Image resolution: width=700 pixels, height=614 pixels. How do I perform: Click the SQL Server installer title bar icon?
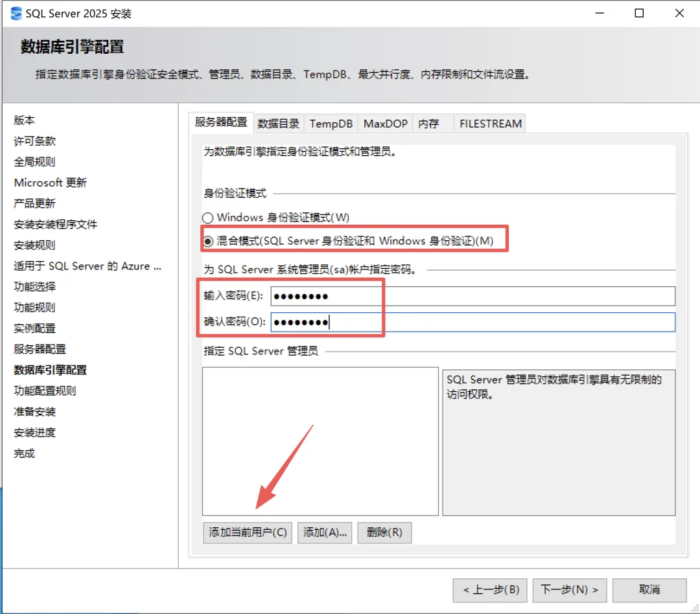(16, 14)
